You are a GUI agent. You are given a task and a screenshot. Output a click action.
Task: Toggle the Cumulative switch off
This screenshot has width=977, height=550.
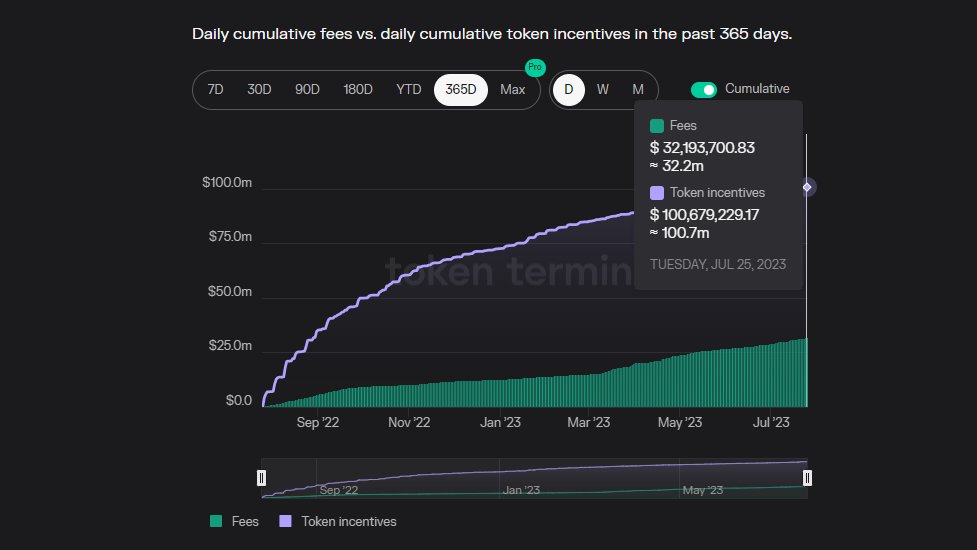704,89
